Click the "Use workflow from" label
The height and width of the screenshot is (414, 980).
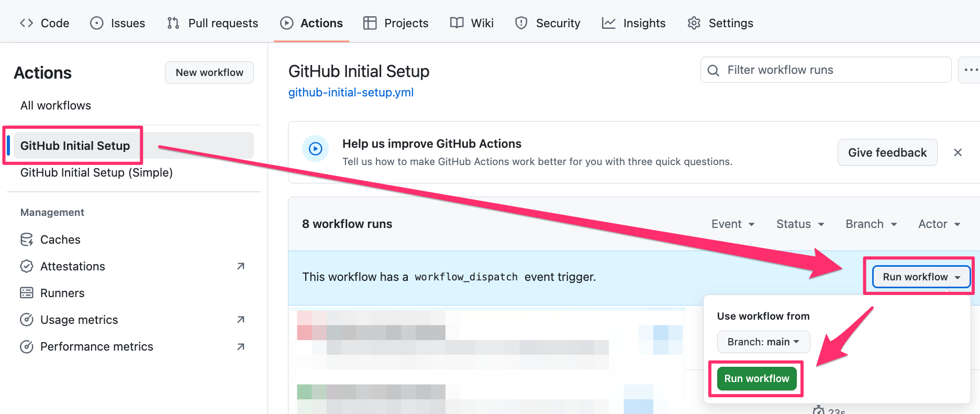(763, 316)
